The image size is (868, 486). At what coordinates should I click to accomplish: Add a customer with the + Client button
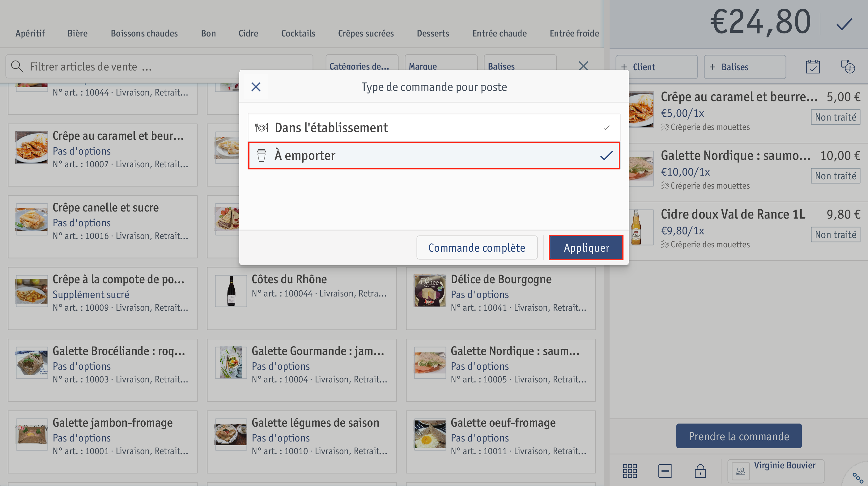(656, 67)
